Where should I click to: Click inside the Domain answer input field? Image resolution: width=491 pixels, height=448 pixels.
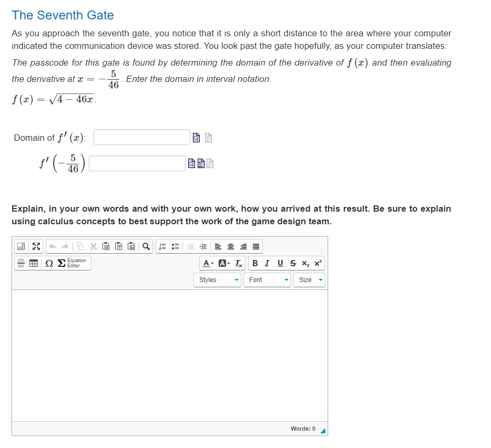point(141,137)
